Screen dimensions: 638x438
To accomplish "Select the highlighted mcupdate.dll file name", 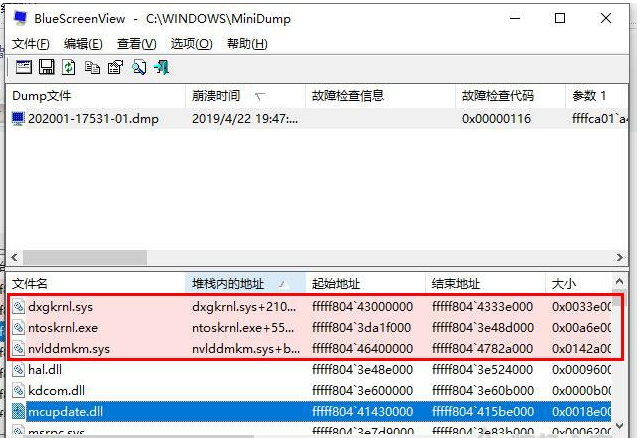I will pyautogui.click(x=66, y=412).
